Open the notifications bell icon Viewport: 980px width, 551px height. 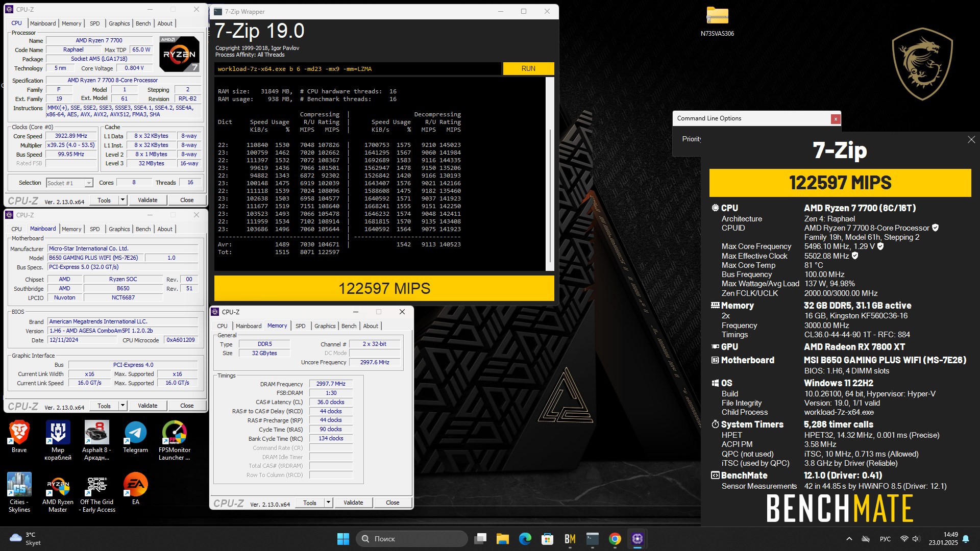click(966, 539)
